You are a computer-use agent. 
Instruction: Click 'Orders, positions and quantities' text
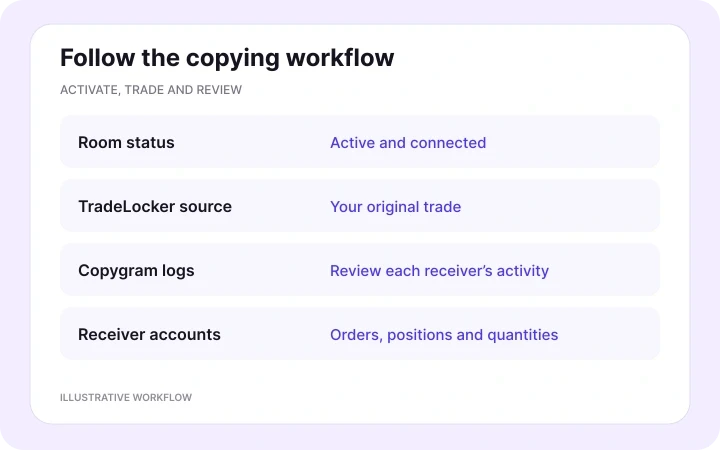tap(444, 335)
